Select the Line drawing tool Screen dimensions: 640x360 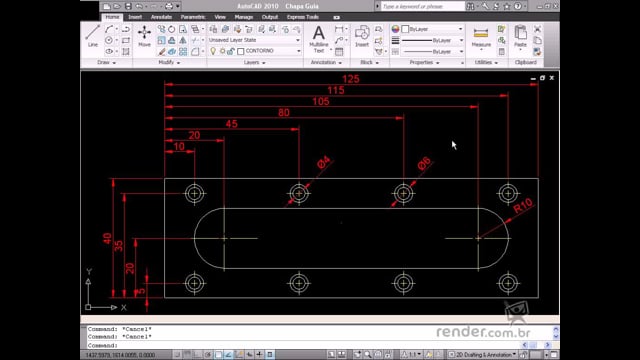point(93,36)
